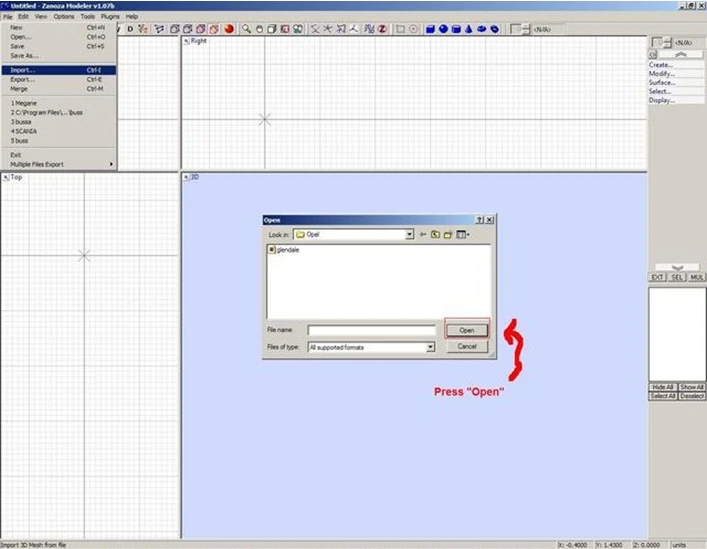Click the 3D viewport corner icon
The image size is (707, 549).
[186, 178]
